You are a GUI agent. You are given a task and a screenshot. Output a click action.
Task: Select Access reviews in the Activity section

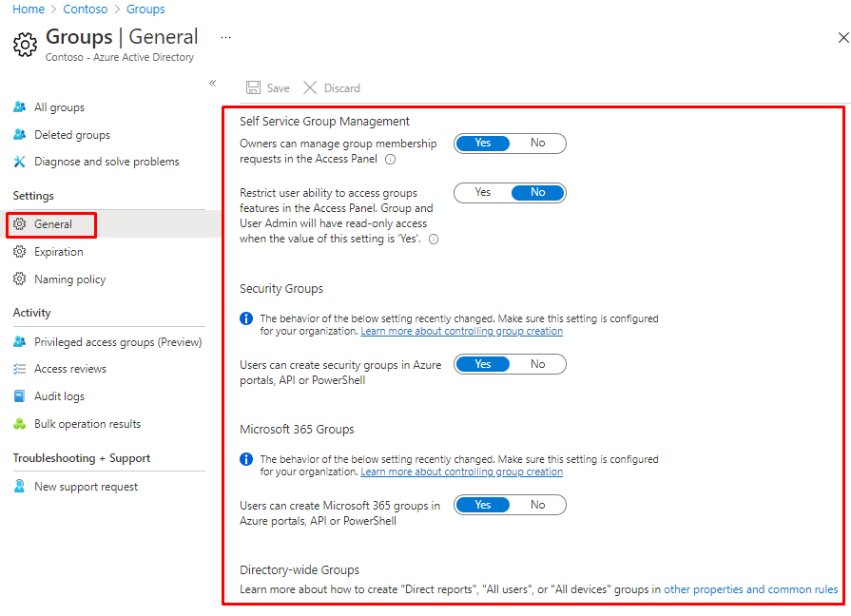point(70,369)
